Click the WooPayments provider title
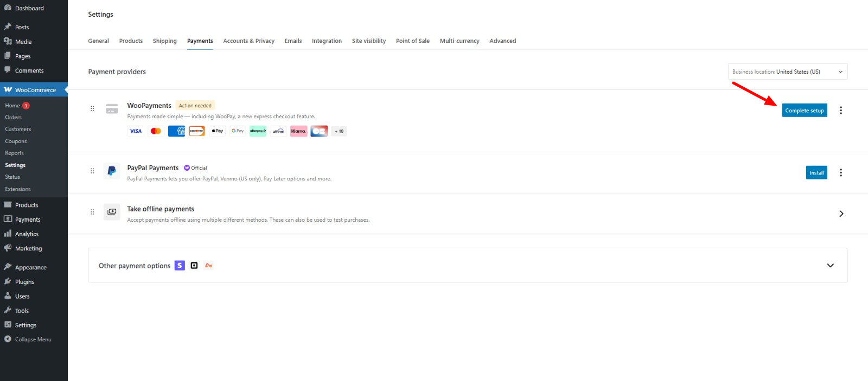Viewport: 868px width, 381px height. pyautogui.click(x=149, y=106)
